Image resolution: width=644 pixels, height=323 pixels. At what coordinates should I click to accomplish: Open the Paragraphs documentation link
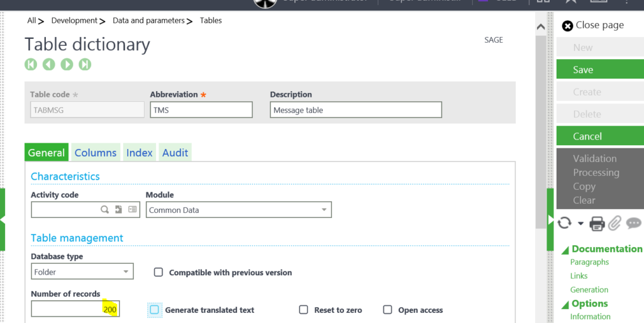589,262
